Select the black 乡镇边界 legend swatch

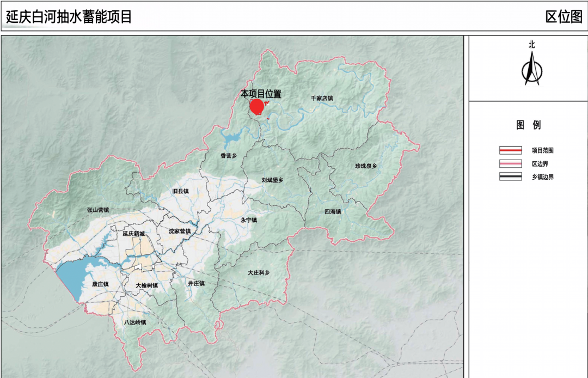[510, 176]
